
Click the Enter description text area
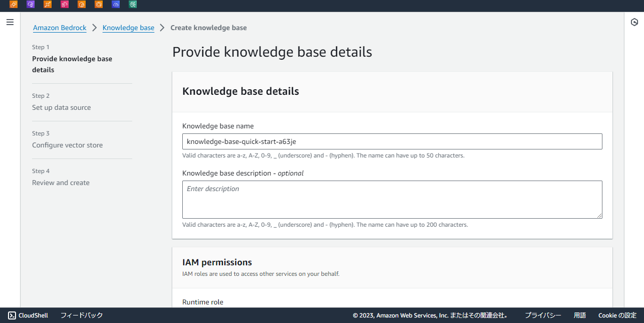392,199
